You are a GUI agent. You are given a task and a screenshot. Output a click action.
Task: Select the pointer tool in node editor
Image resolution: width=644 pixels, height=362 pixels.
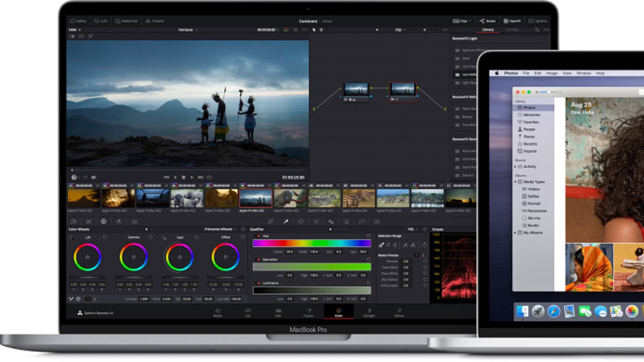click(x=314, y=30)
